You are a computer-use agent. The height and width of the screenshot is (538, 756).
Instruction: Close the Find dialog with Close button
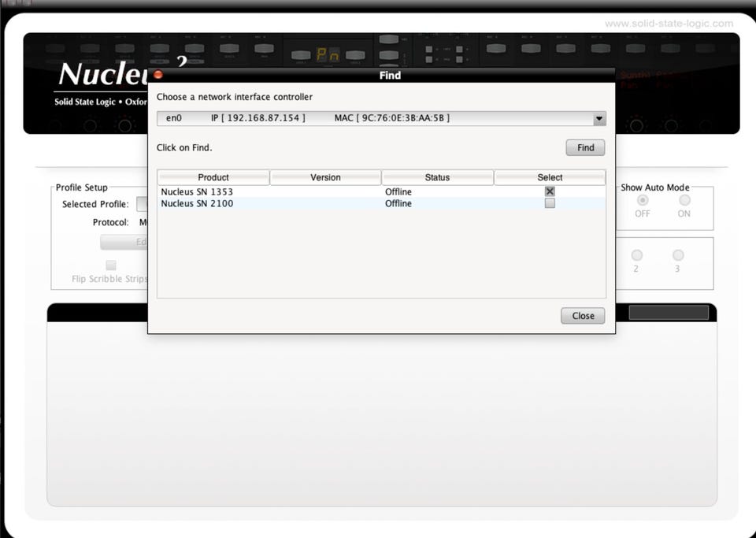(x=583, y=316)
